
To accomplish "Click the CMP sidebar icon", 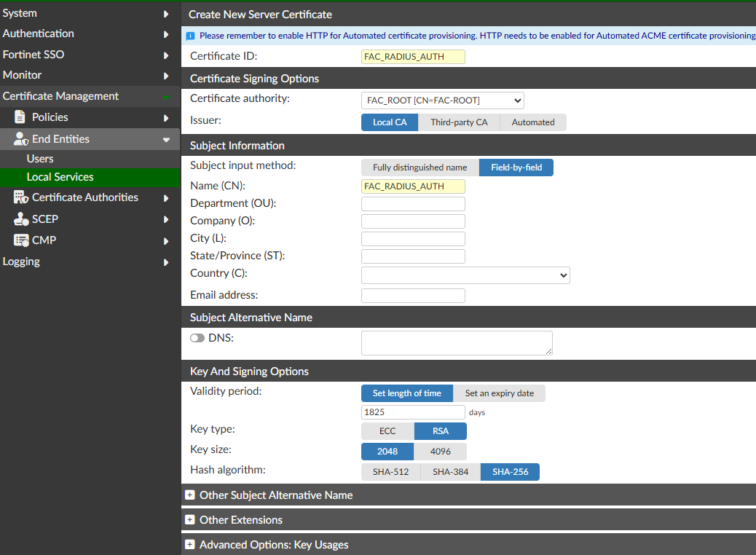I will point(20,240).
